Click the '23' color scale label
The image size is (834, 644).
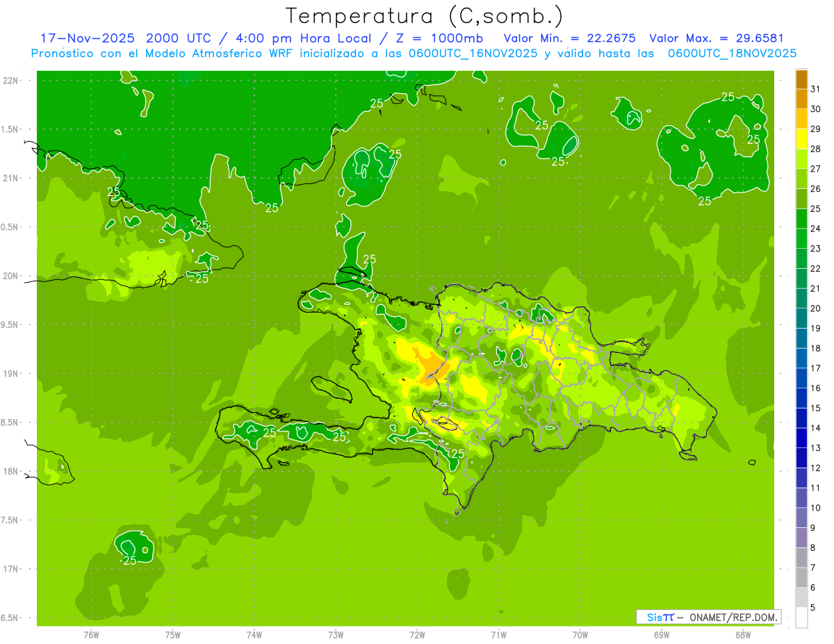click(x=816, y=249)
